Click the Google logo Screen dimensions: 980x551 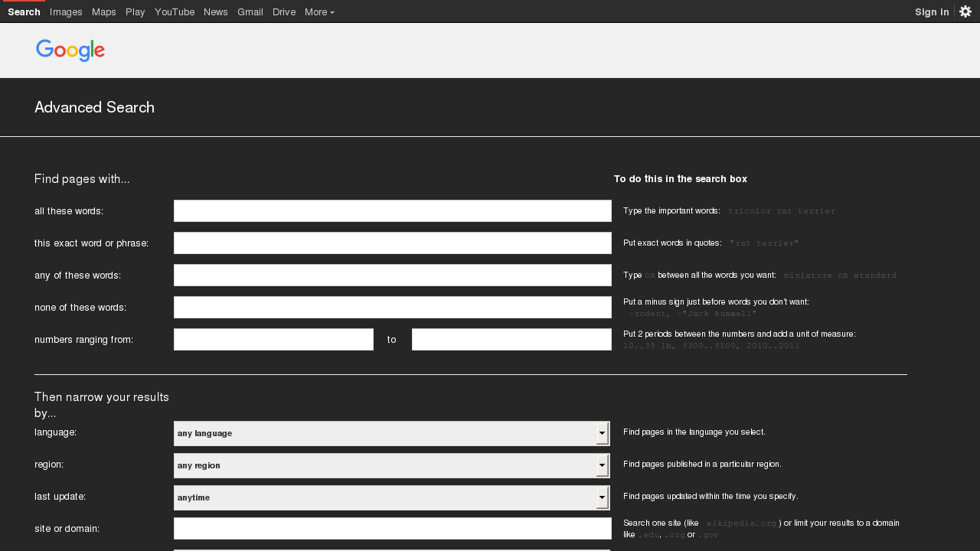[x=70, y=51]
